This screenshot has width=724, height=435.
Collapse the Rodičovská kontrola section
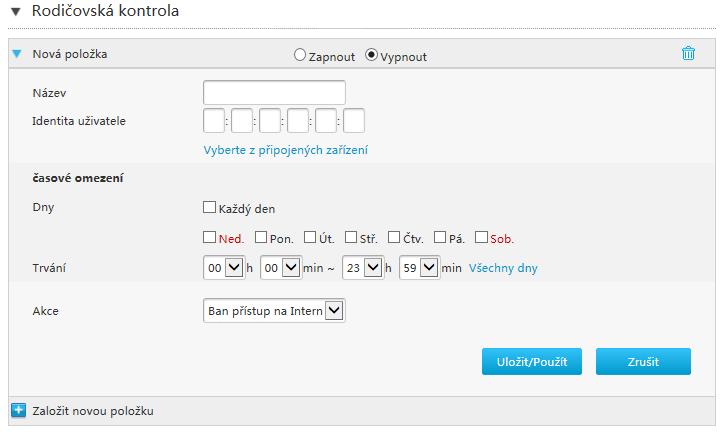(16, 12)
